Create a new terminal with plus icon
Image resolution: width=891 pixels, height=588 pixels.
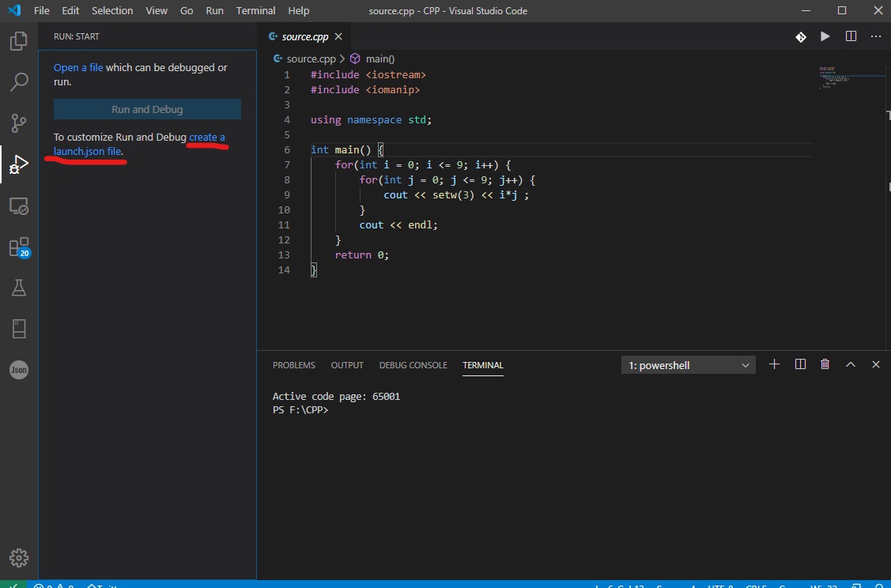click(x=774, y=364)
